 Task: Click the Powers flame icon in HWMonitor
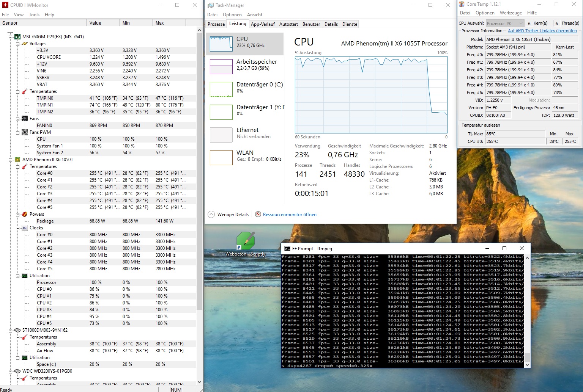(25, 214)
